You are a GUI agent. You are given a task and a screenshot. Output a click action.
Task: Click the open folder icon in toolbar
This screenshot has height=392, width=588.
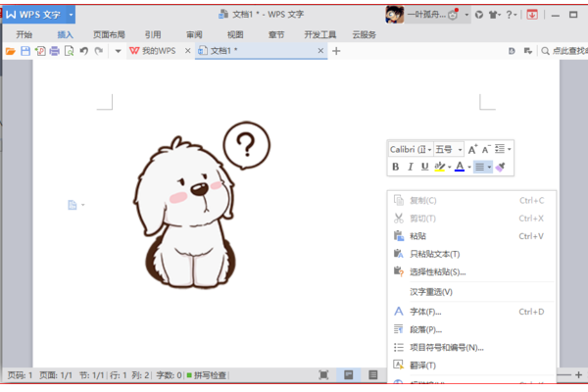pyautogui.click(x=11, y=50)
